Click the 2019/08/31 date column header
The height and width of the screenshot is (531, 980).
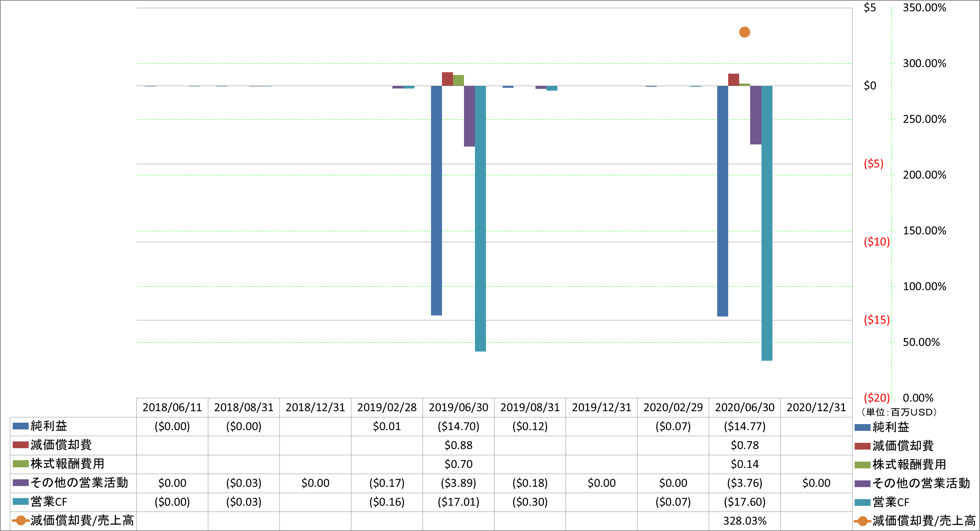[530, 407]
